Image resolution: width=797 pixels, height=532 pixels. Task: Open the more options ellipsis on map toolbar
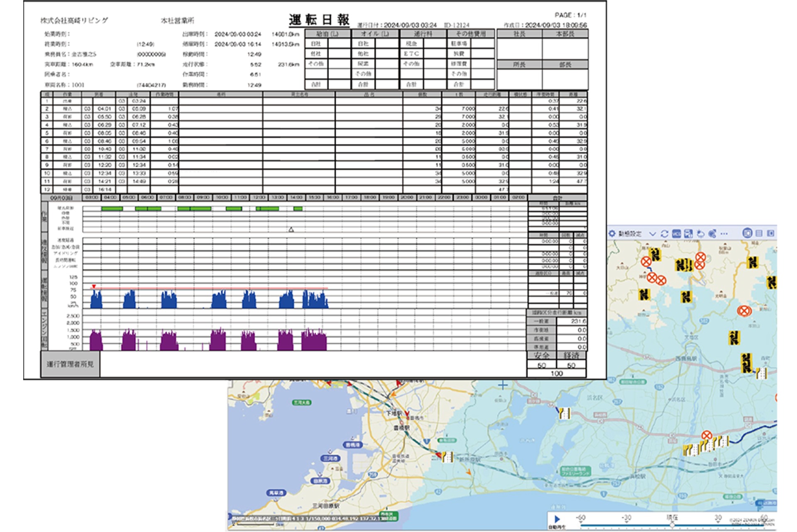point(724,234)
